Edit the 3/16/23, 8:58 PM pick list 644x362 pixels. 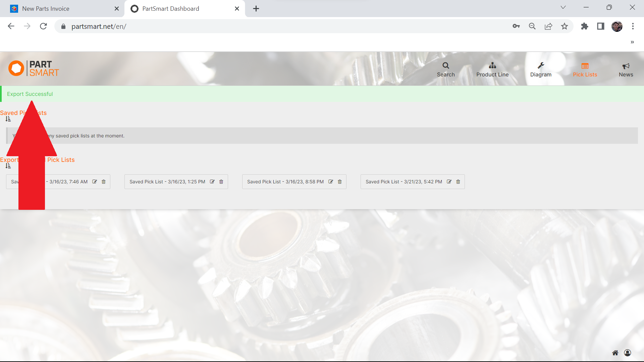pyautogui.click(x=331, y=182)
